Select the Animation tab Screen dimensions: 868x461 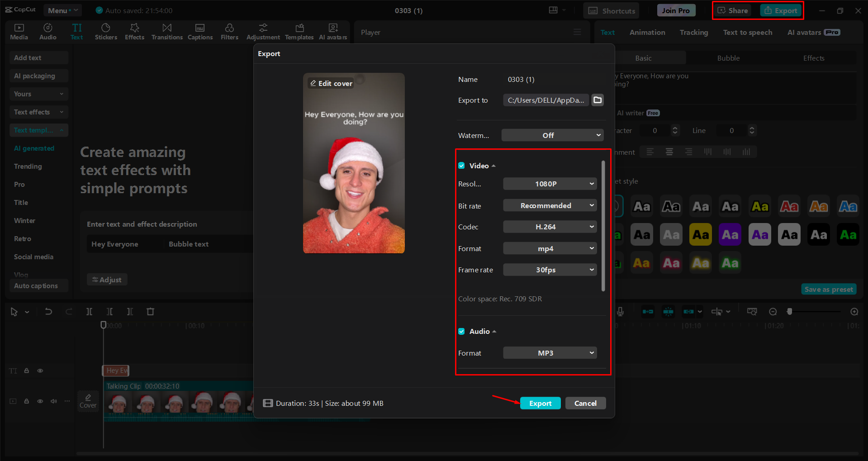(x=647, y=32)
